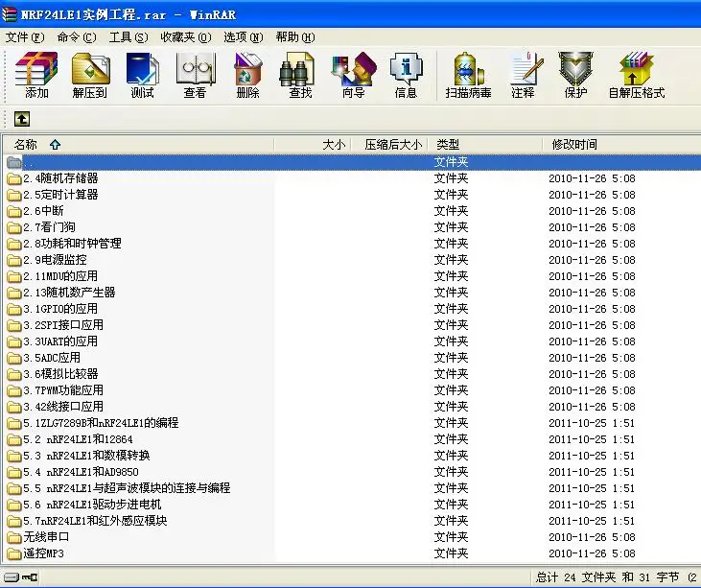Sort by 修改时间 column header
The height and width of the screenshot is (588, 701).
click(x=621, y=145)
